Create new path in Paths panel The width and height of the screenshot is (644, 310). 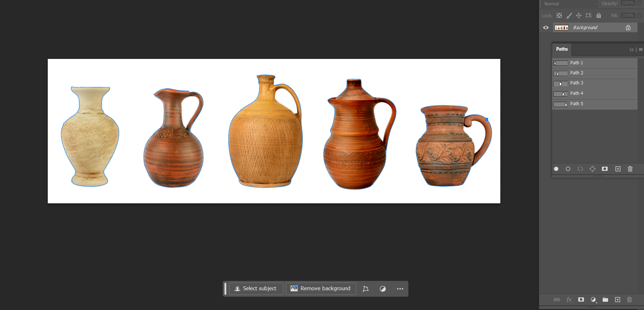point(618,169)
